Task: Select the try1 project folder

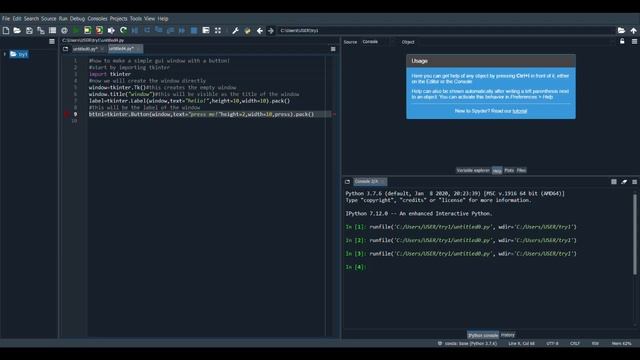Action: pyautogui.click(x=19, y=54)
